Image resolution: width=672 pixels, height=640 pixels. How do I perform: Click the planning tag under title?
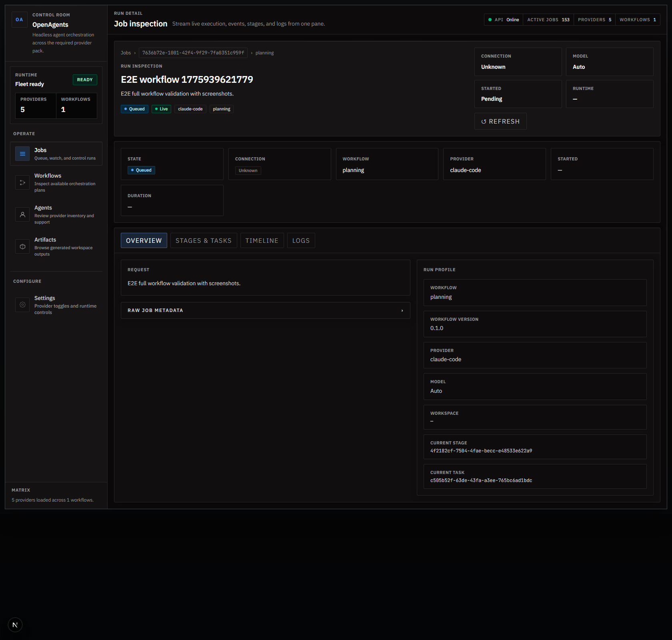(222, 109)
